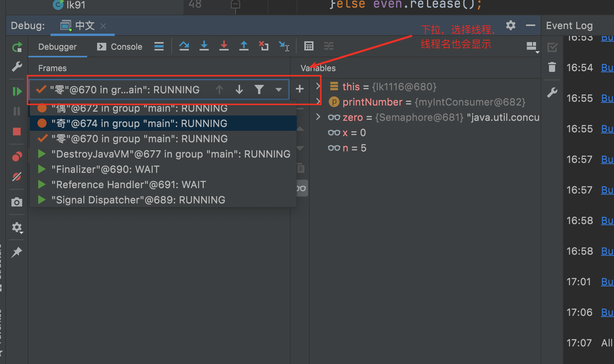Clear Event Log trash icon
Screen dimensions: 614x364
(552, 67)
